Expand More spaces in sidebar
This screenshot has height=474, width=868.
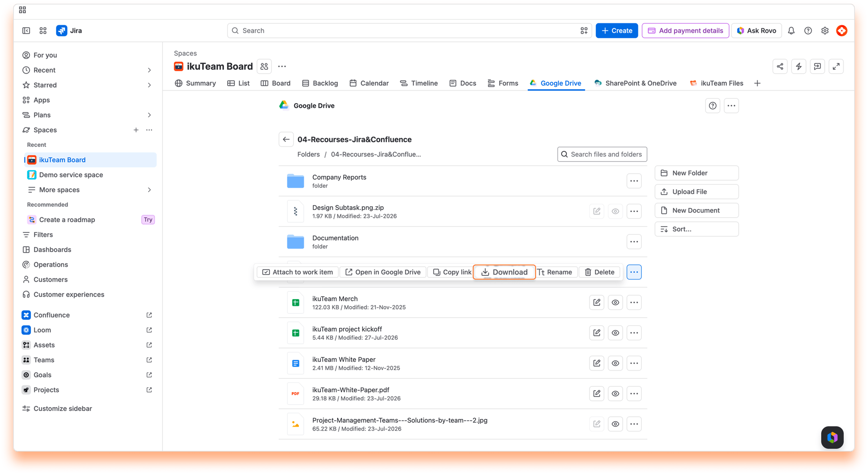click(149, 190)
